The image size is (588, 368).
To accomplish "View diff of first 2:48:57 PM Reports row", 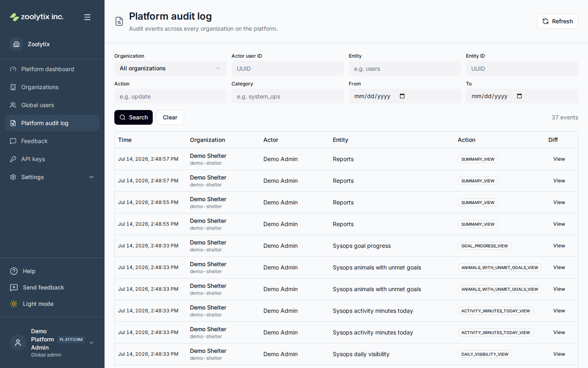I will [x=559, y=159].
